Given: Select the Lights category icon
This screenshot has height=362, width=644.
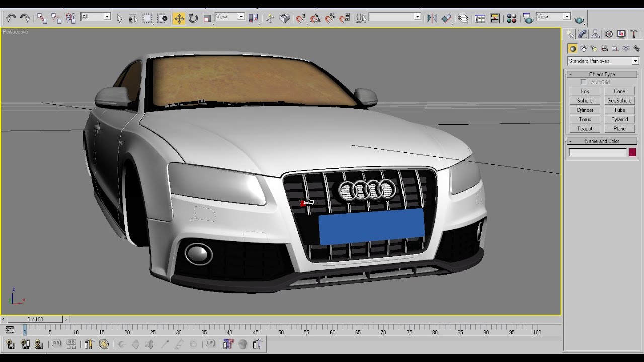Looking at the screenshot, I should [x=594, y=49].
